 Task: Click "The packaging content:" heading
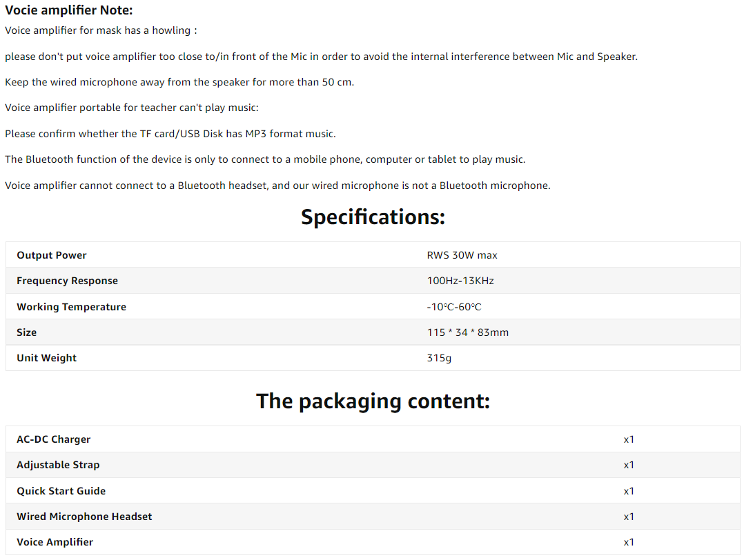[x=373, y=401]
